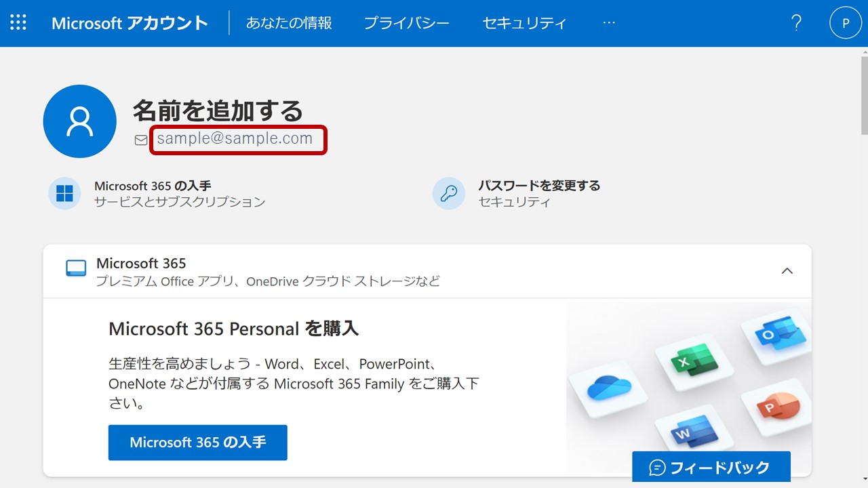868x488 pixels.
Task: Click the envelope icon beside the email
Action: 141,140
